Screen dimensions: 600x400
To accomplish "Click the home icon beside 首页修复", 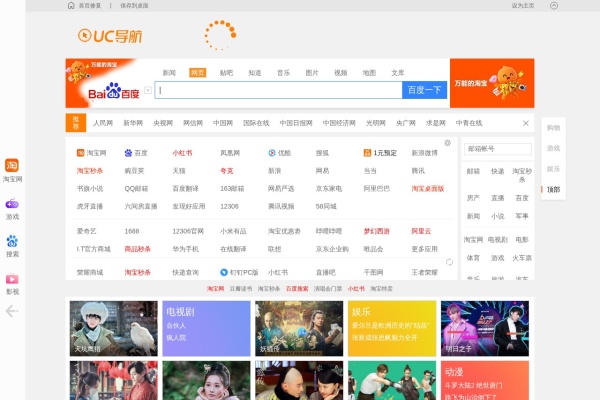I will [71, 5].
